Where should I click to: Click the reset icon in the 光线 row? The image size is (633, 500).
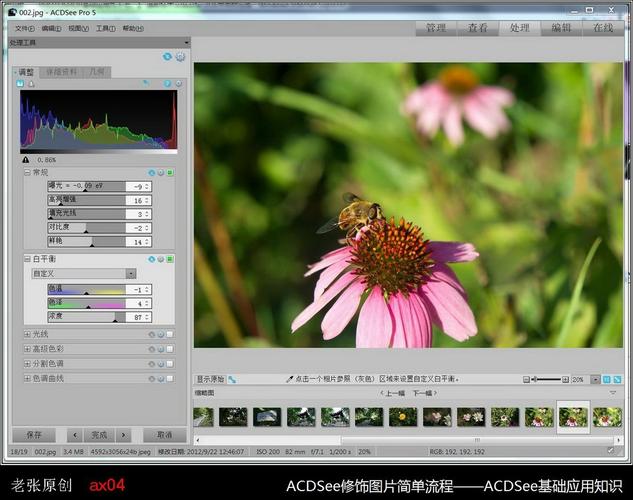pyautogui.click(x=152, y=334)
